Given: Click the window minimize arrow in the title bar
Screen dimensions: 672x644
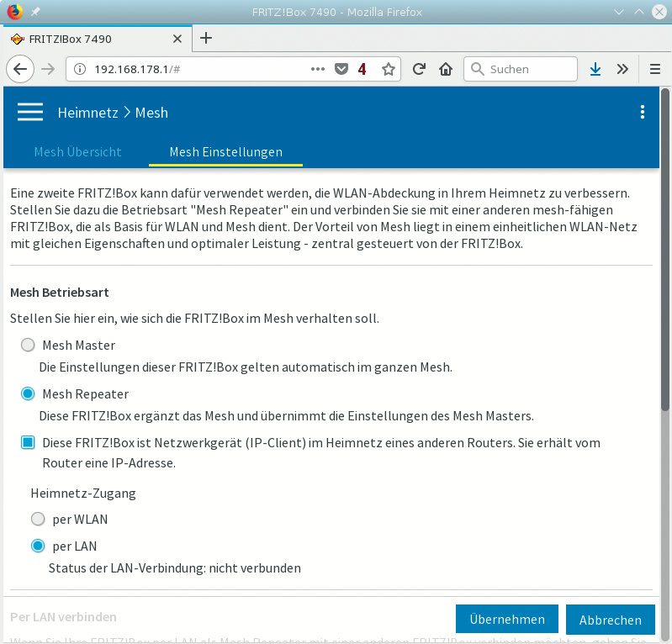Looking at the screenshot, I should [x=618, y=12].
